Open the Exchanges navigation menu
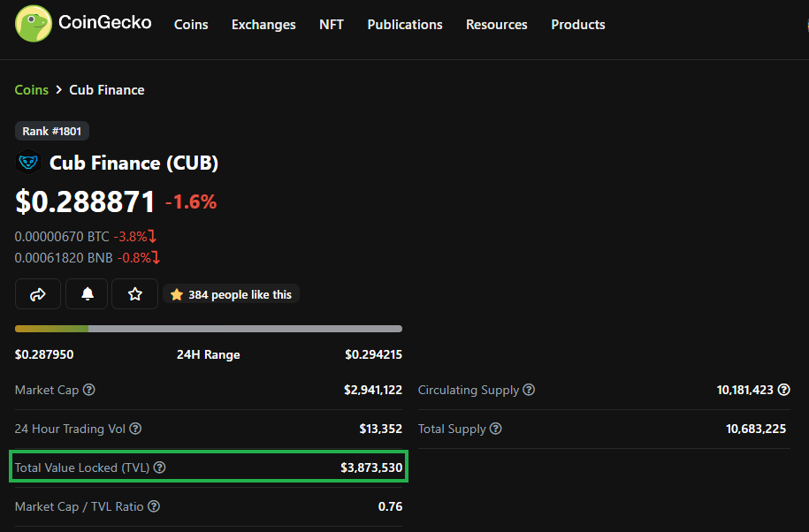 263,24
